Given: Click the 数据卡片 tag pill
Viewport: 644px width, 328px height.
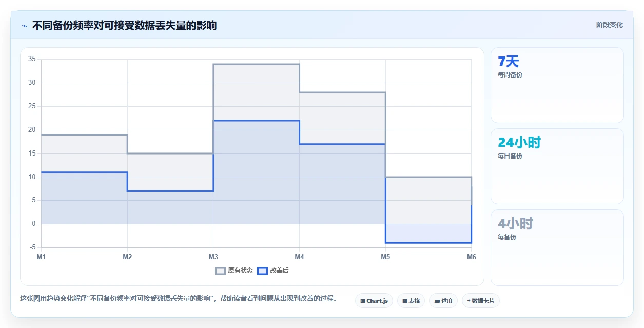Looking at the screenshot, I should [x=481, y=301].
